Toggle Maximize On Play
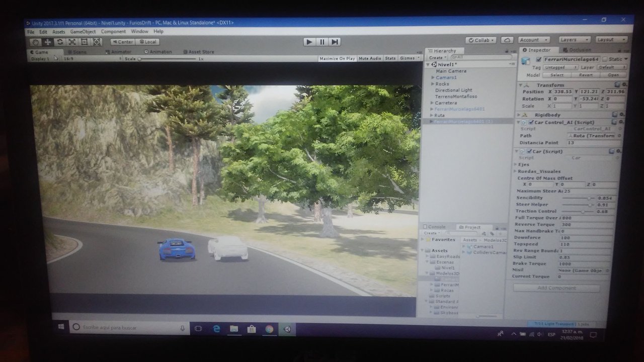Viewport: 644px width, 362px height. pos(338,58)
